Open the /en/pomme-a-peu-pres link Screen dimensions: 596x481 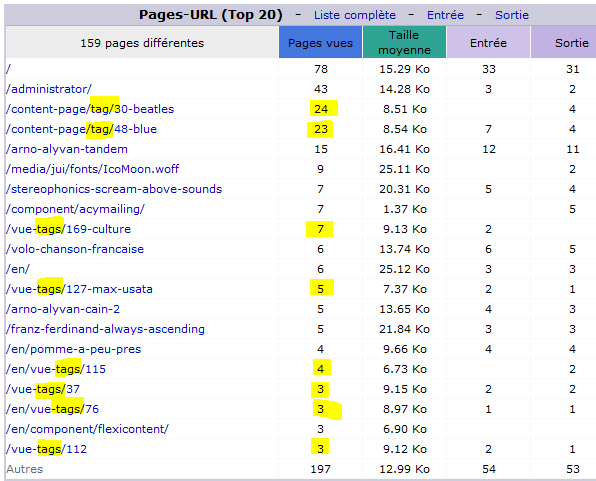(73, 349)
